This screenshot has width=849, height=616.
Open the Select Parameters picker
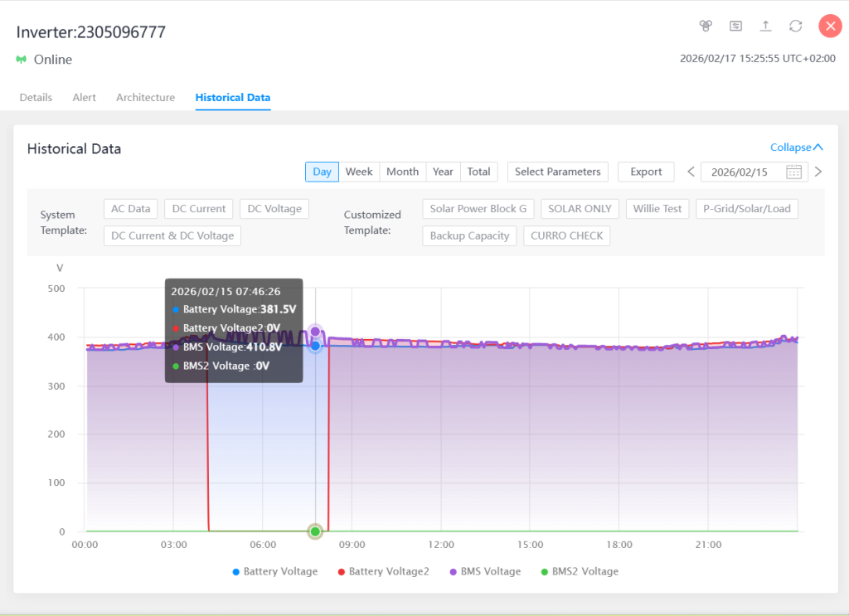(557, 172)
